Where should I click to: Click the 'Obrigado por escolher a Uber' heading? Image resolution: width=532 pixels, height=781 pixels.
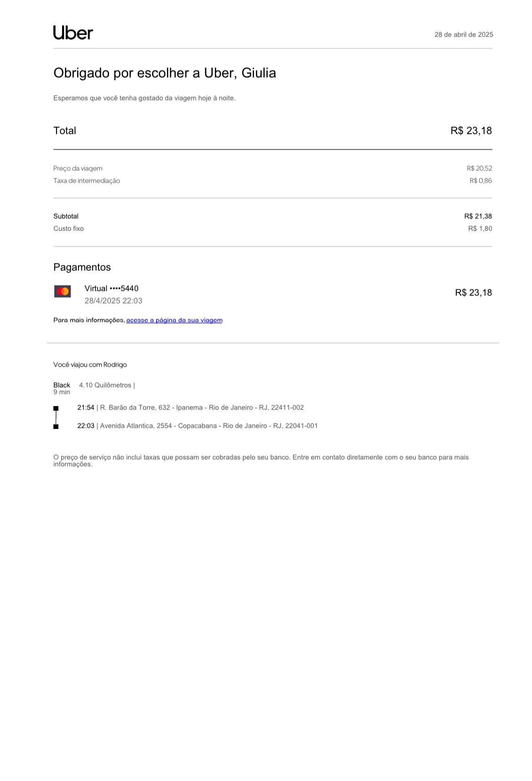pos(165,73)
